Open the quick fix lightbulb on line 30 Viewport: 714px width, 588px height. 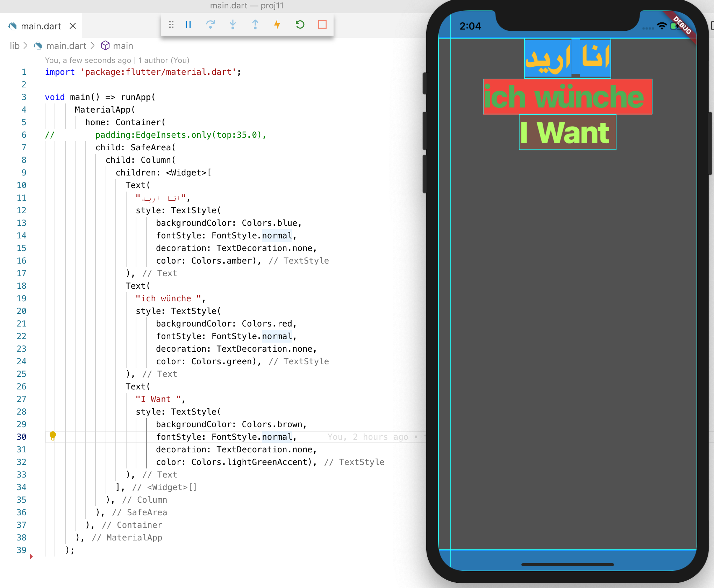53,436
